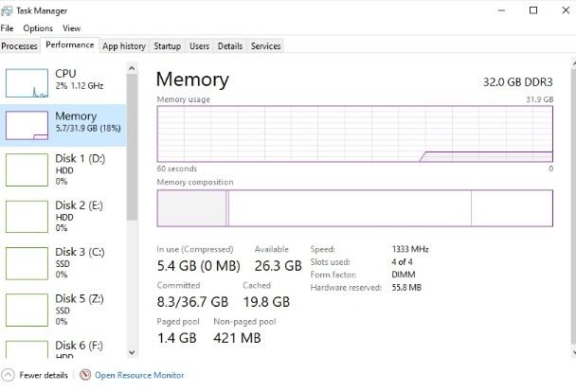Click sidebar scroll down arrow
Viewport: 576px width, 392px height.
click(133, 352)
